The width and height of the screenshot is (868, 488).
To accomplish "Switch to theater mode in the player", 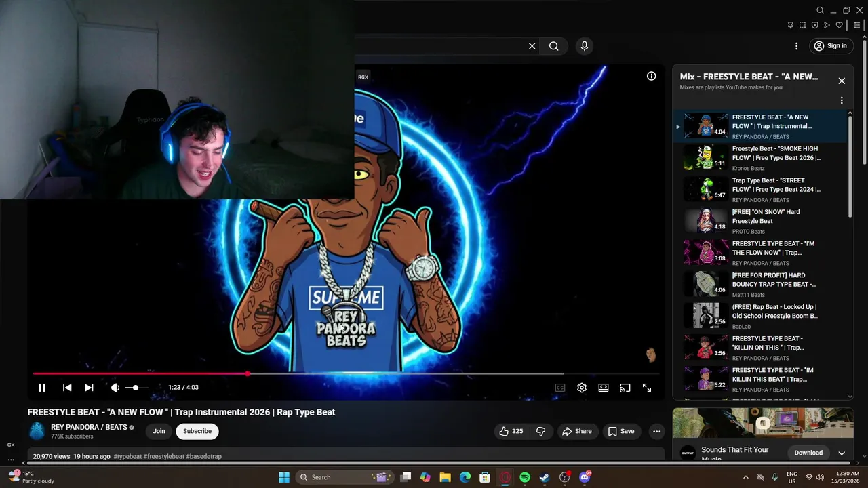I will [x=604, y=388].
